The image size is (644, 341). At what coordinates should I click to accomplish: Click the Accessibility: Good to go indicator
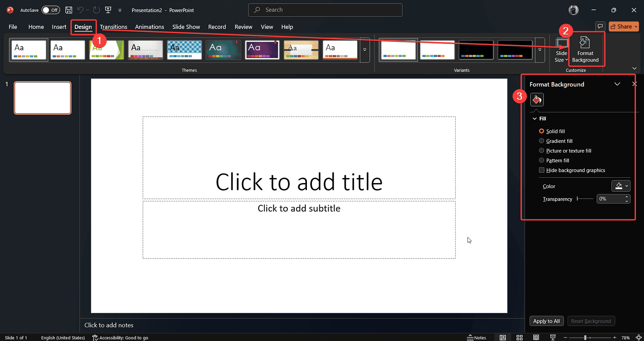coord(120,337)
